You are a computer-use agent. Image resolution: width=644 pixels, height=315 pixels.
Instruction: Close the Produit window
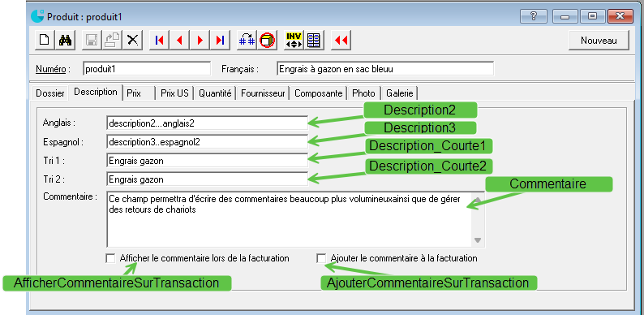pyautogui.click(x=620, y=16)
